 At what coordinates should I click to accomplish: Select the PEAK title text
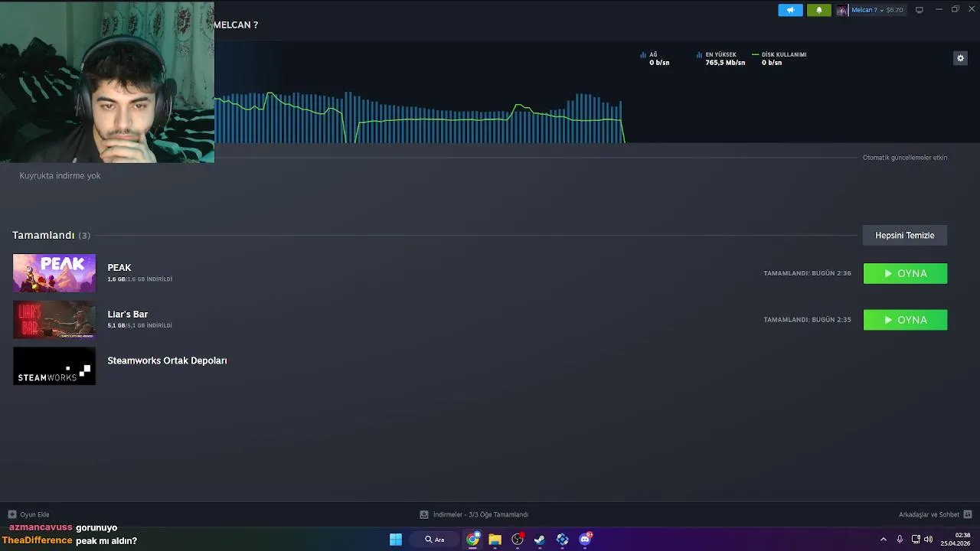point(119,267)
